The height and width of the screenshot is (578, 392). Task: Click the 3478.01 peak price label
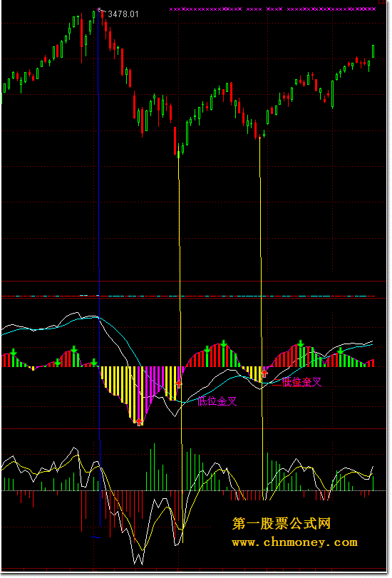coord(123,14)
